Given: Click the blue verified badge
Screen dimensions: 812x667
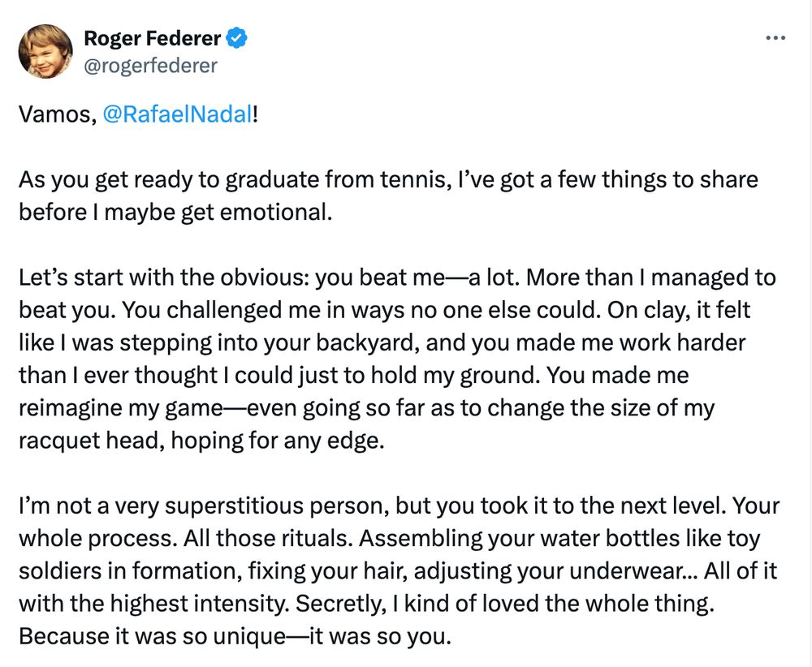Looking at the screenshot, I should (236, 37).
